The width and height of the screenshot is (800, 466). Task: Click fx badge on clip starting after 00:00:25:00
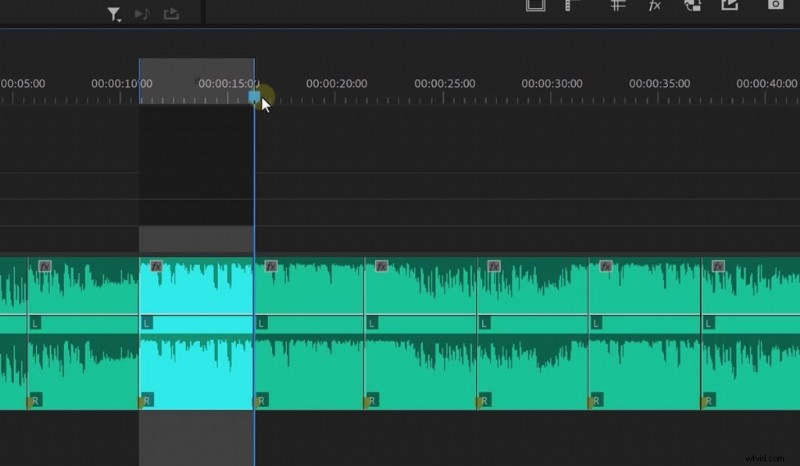click(493, 266)
